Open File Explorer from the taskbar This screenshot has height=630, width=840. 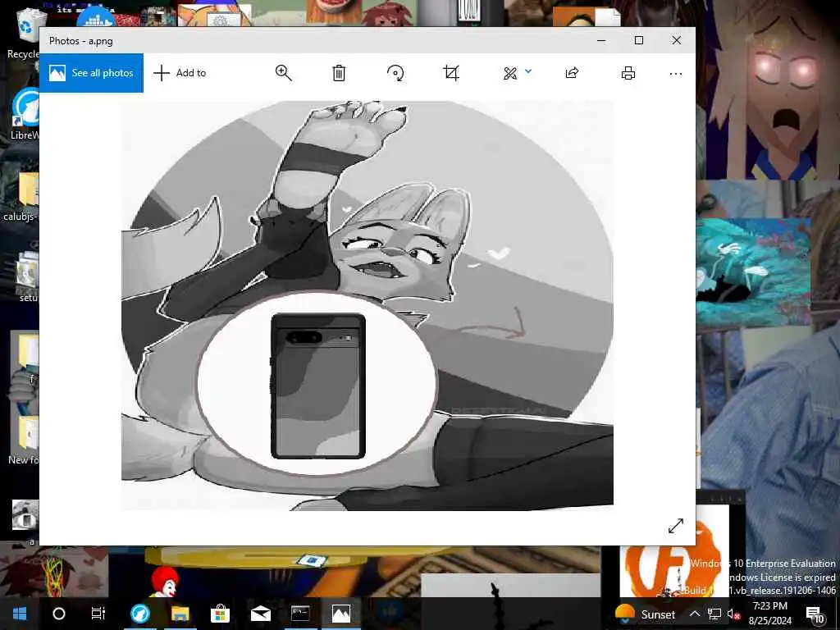(x=180, y=614)
